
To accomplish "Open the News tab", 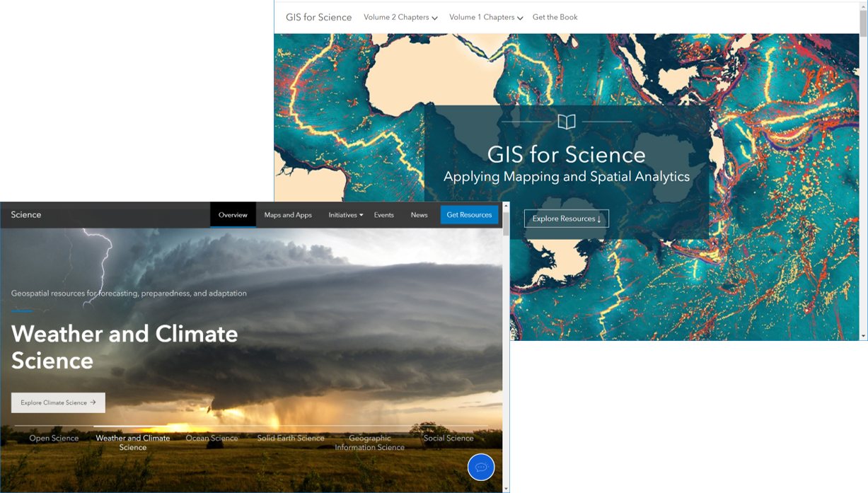I will pyautogui.click(x=419, y=215).
